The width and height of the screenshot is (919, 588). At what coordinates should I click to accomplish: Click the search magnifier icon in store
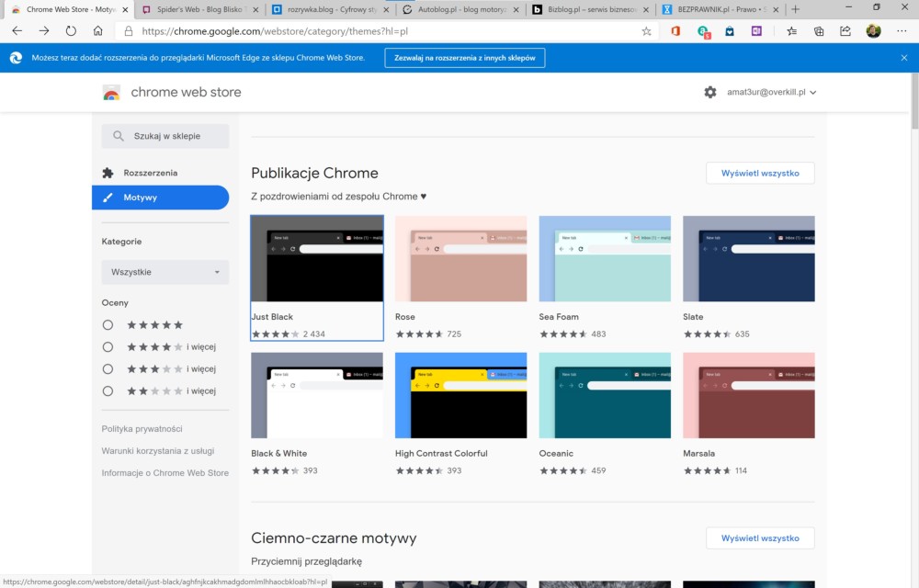click(x=119, y=136)
